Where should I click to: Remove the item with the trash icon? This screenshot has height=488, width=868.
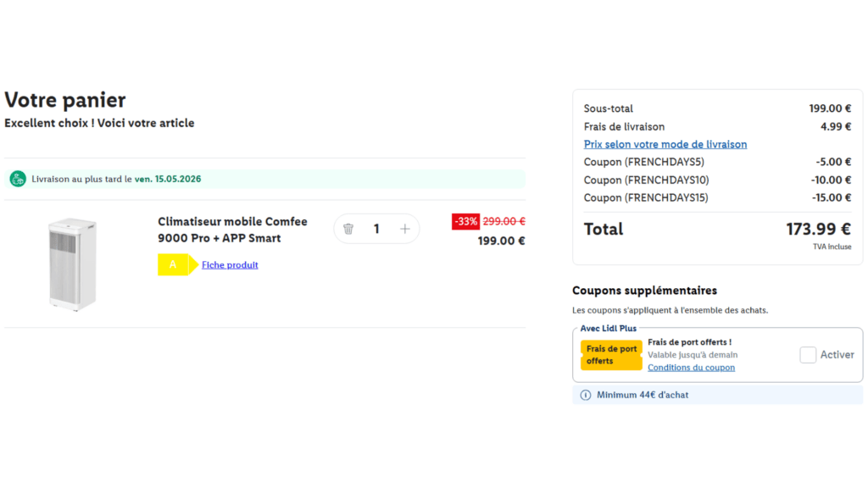coord(348,229)
